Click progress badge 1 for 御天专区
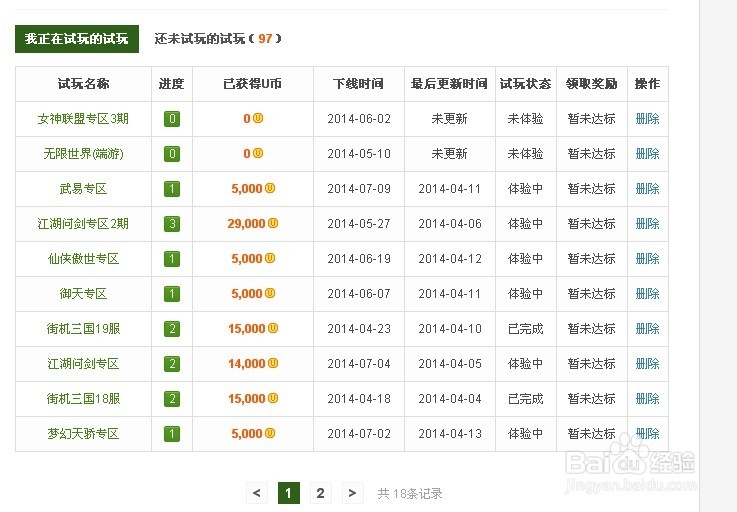 [x=172, y=294]
